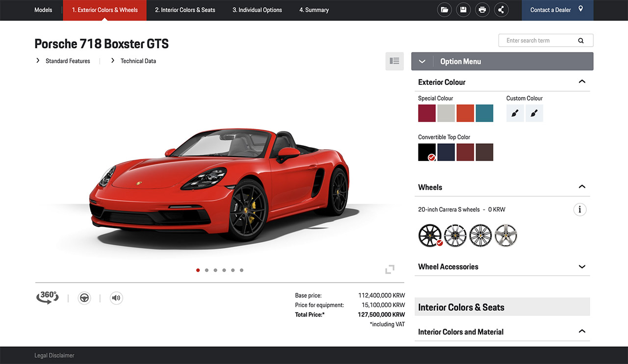Select the black convertible top colour
Viewport: 628px width, 364px height.
[x=427, y=152]
